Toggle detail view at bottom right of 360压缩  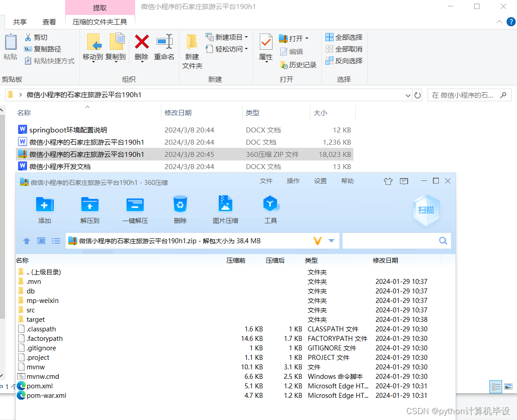click(x=496, y=387)
